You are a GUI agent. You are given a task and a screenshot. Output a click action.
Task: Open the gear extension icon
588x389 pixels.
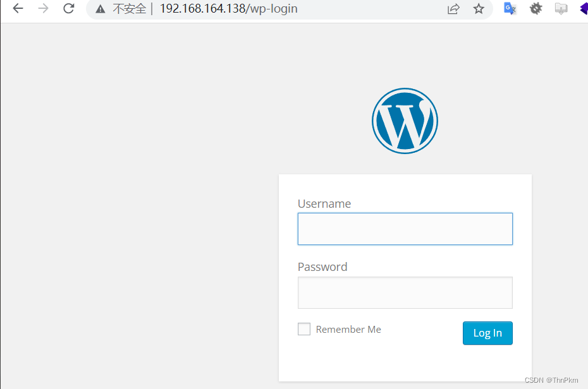point(536,8)
